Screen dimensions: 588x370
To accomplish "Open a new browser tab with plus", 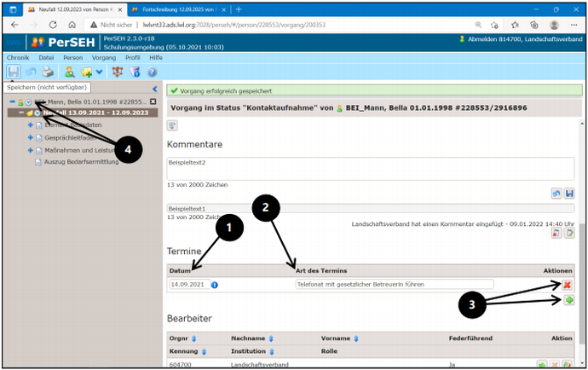I will [x=239, y=9].
